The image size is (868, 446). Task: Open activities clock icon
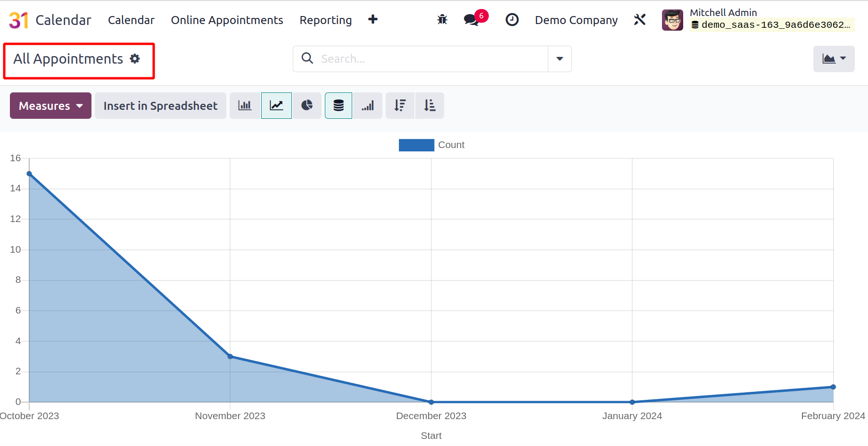[x=512, y=20]
